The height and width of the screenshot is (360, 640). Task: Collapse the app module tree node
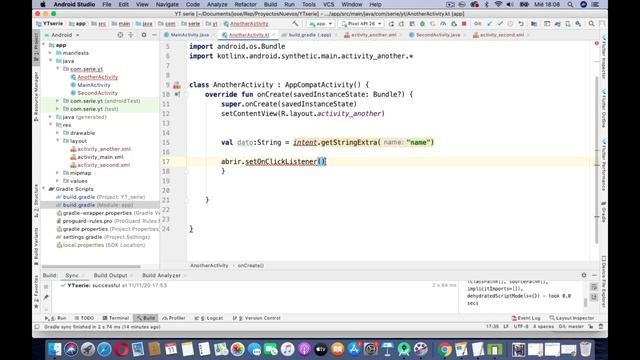pyautogui.click(x=44, y=45)
